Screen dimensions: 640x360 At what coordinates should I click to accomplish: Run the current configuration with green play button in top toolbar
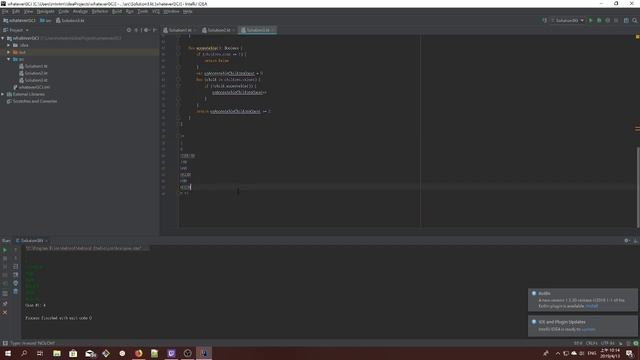(591, 20)
